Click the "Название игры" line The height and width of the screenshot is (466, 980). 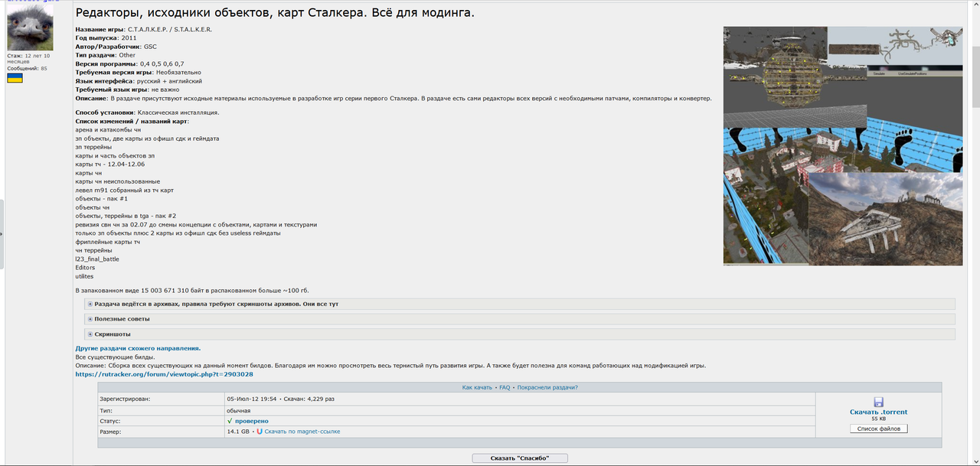tap(144, 29)
